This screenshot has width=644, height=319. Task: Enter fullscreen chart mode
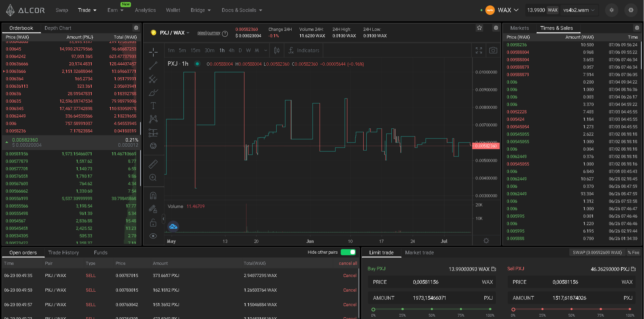(x=479, y=50)
